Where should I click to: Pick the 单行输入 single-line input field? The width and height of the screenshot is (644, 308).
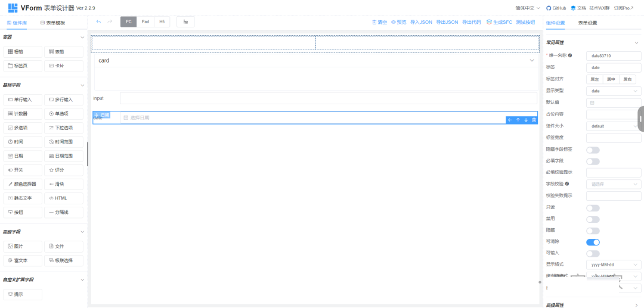click(x=23, y=99)
